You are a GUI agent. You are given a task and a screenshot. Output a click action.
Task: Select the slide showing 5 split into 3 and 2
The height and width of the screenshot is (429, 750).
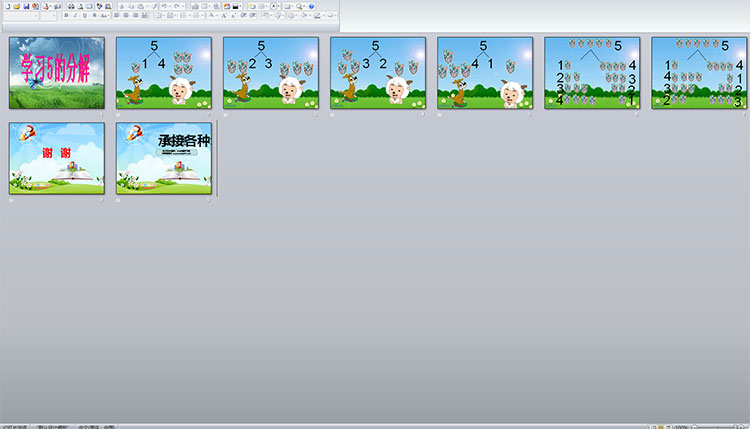click(x=378, y=73)
